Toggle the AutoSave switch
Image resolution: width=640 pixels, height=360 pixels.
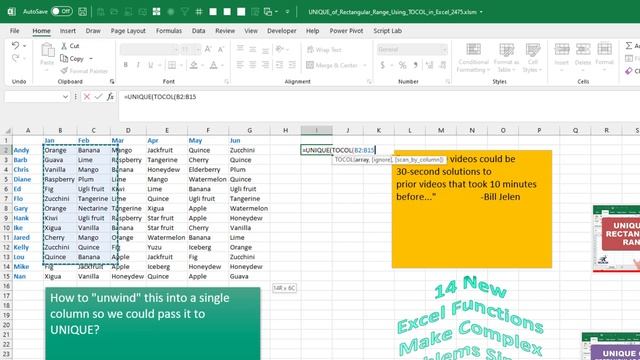[62, 11]
